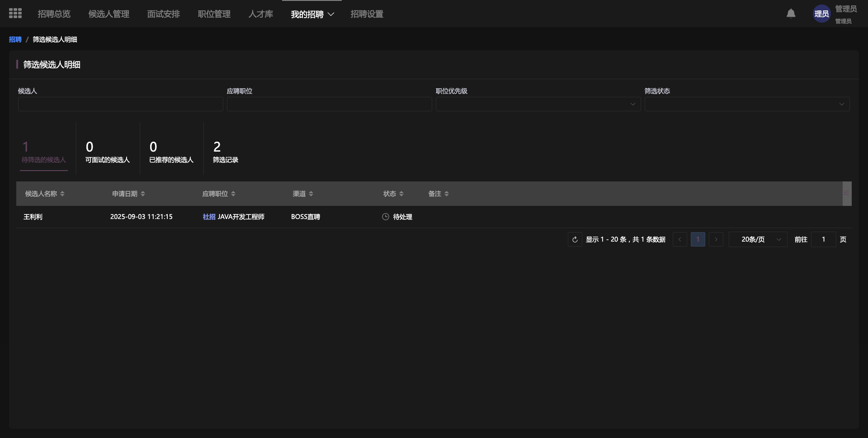This screenshot has height=438, width=868.
Task: Sort by 状态 column sort icon
Action: coord(401,194)
